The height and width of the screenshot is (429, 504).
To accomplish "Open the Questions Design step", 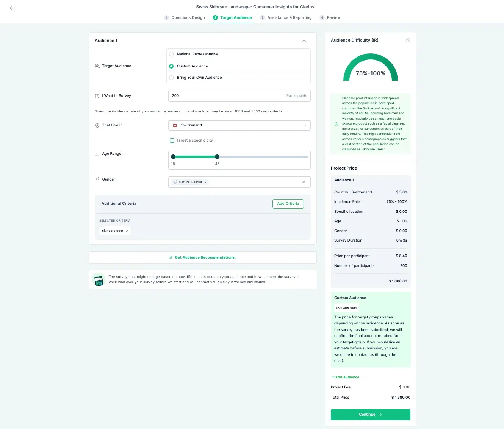I will tap(185, 17).
